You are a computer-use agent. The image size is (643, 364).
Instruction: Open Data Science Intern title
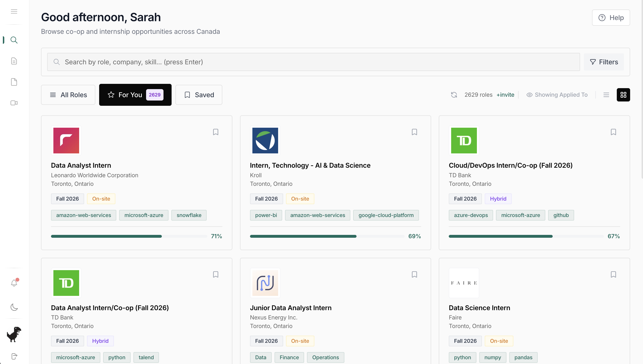[x=480, y=308]
